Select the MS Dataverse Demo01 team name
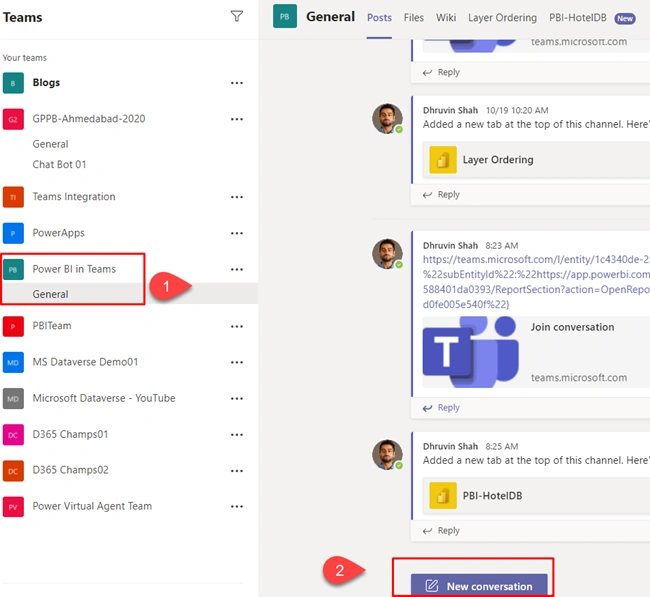This screenshot has height=597, width=650. 85,362
